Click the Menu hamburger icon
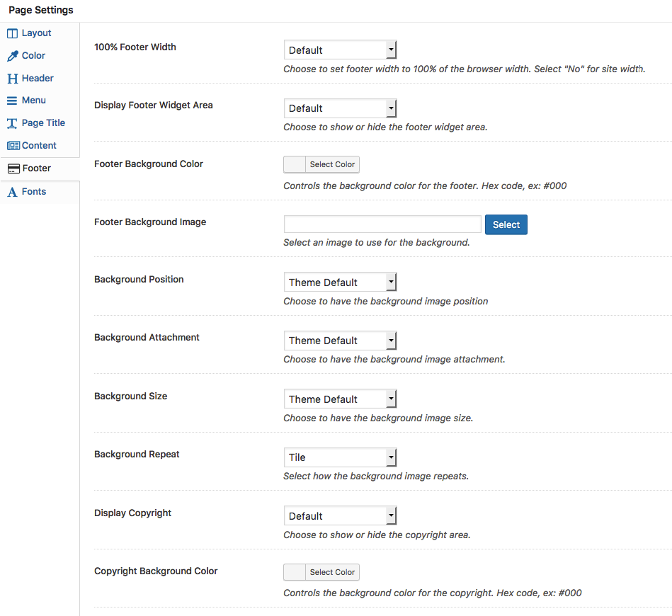This screenshot has width=672, height=616. 13,101
